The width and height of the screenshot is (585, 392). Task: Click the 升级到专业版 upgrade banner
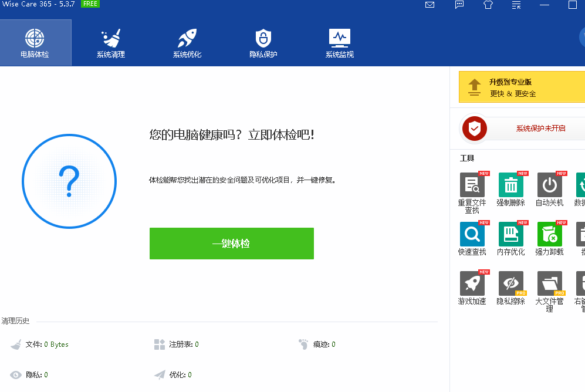point(522,87)
